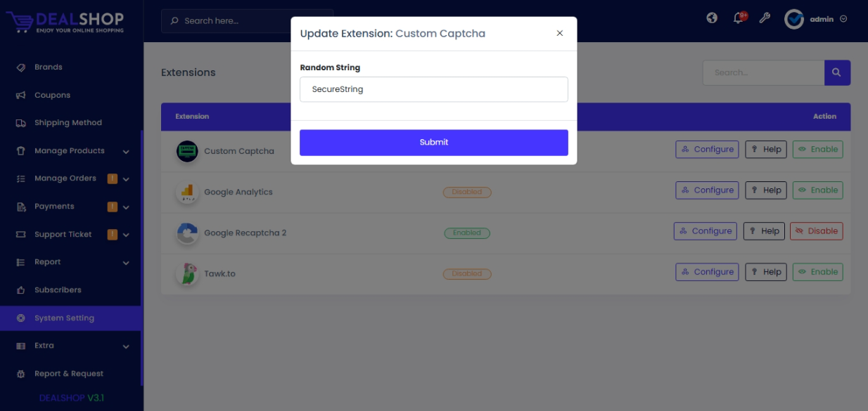Enable the Custom Captcha extension
Image resolution: width=868 pixels, height=411 pixels.
pyautogui.click(x=817, y=150)
